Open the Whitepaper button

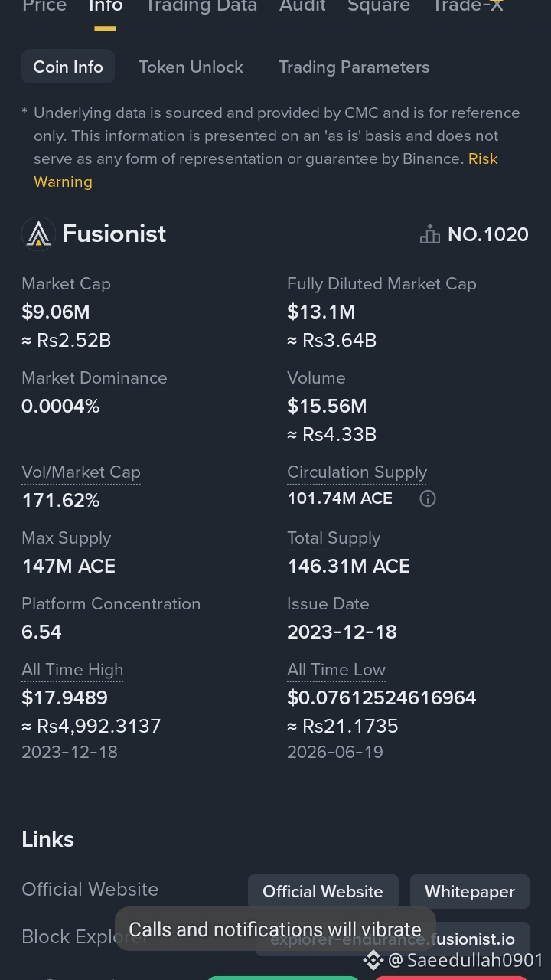(x=470, y=892)
